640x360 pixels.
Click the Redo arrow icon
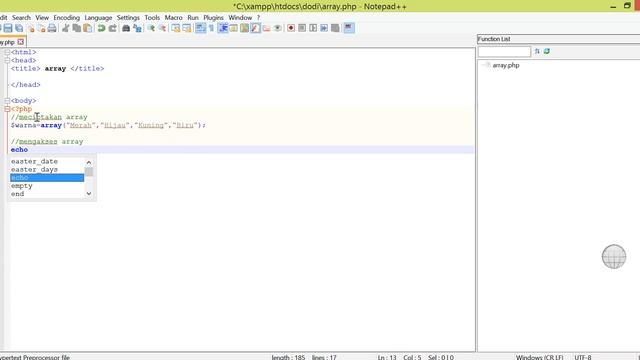[112, 28]
